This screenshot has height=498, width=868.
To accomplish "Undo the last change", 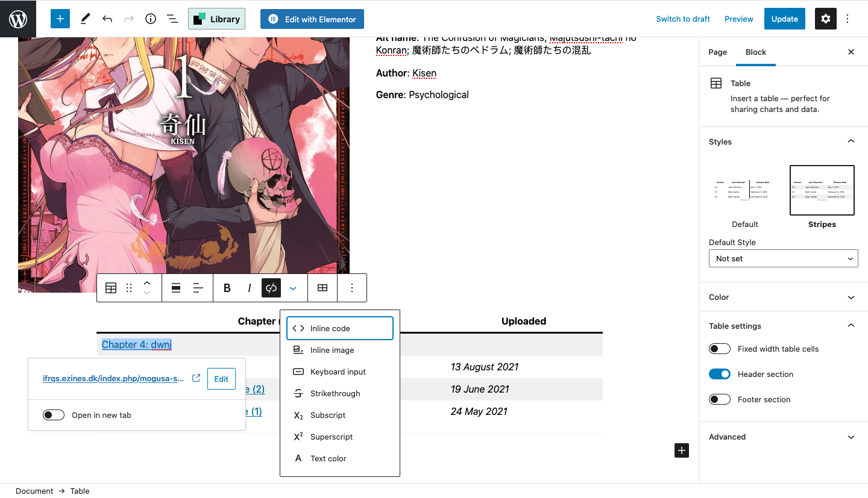I will click(x=107, y=19).
